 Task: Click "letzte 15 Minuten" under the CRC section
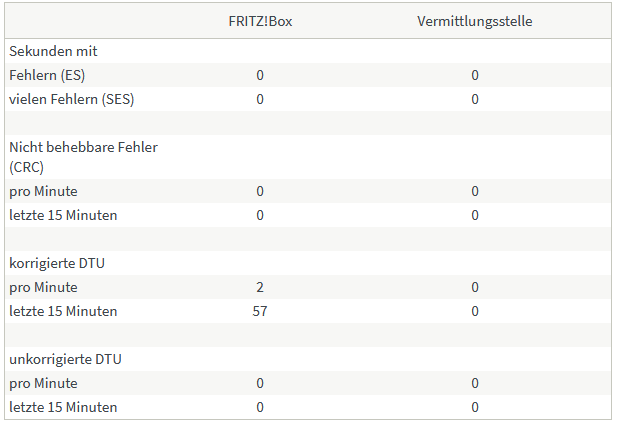[63, 215]
